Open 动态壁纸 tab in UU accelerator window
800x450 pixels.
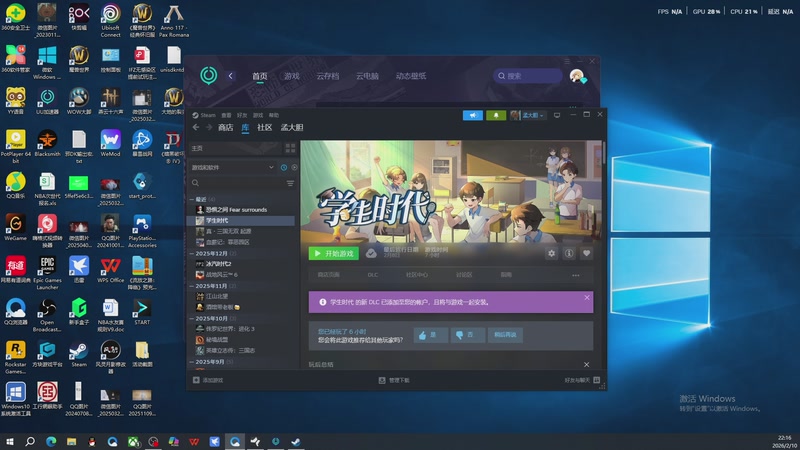[x=411, y=76]
